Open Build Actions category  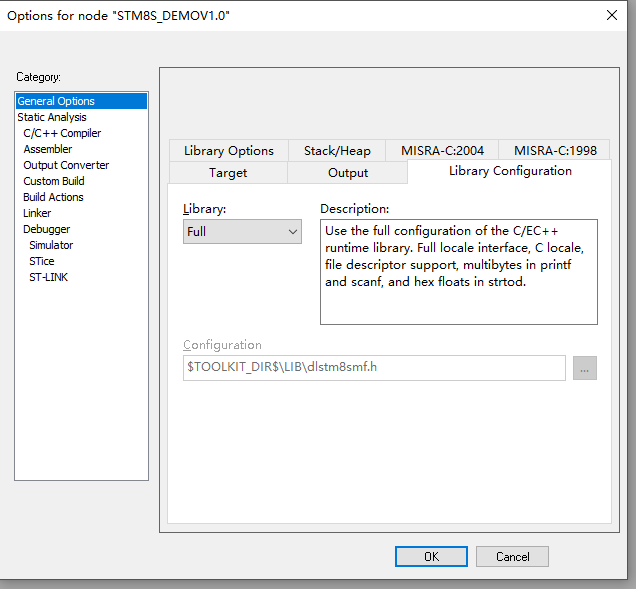53,197
